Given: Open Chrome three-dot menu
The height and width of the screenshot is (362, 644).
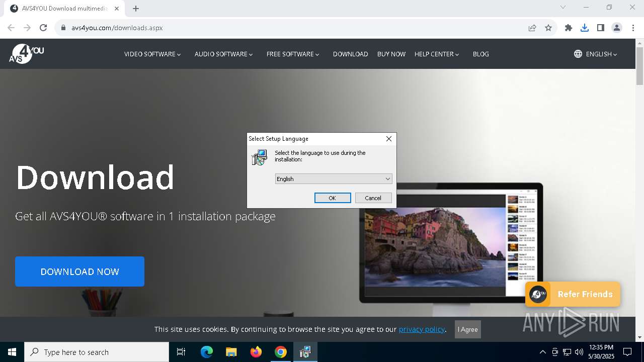Looking at the screenshot, I should (x=633, y=28).
